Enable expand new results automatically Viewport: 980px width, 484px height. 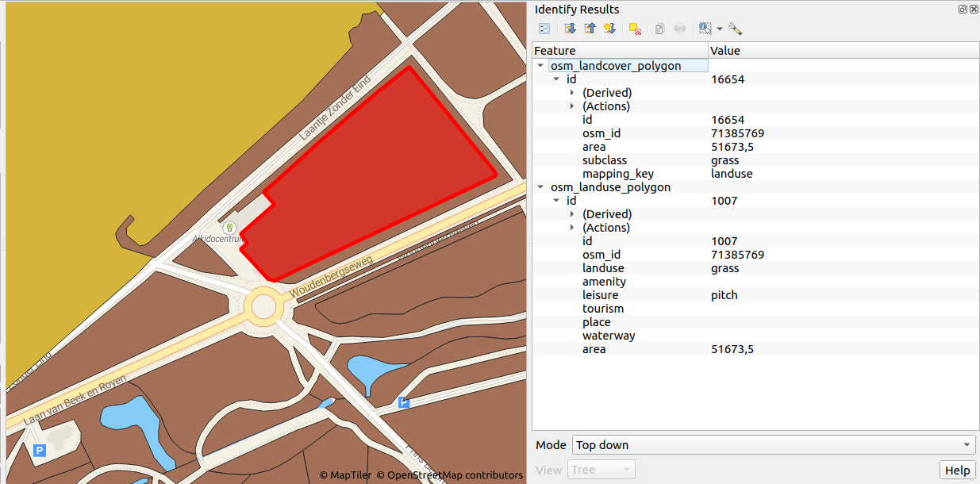pos(609,28)
